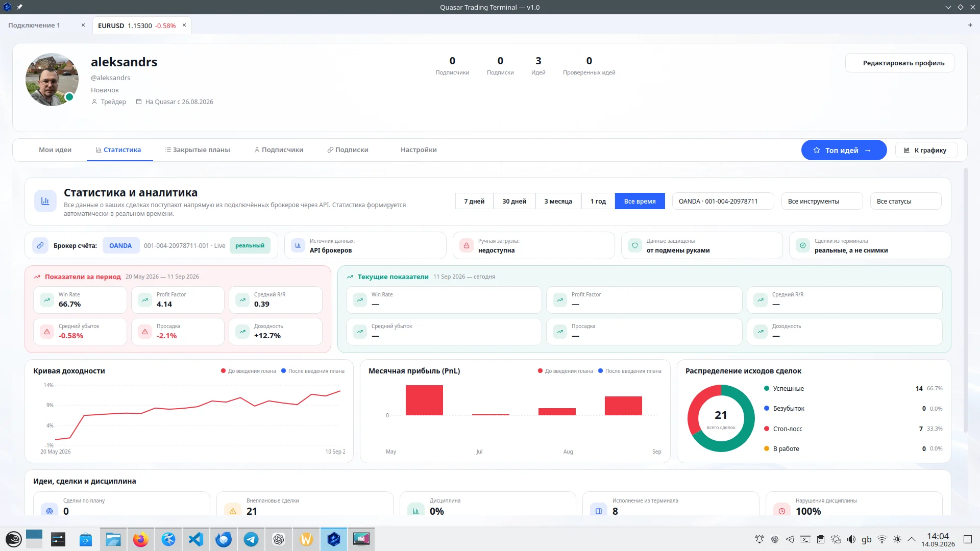The image size is (980, 551).
Task: Click the checkmark icon for Сделки из терминала
Action: (803, 245)
